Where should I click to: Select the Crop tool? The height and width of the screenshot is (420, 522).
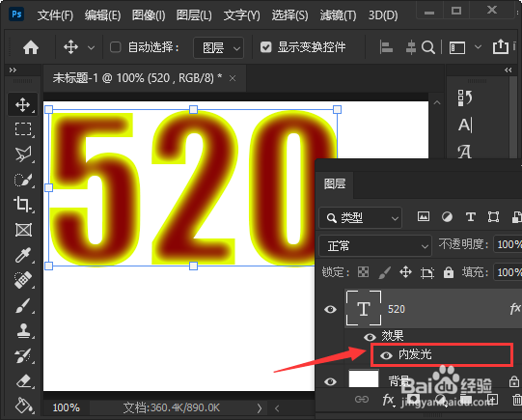pos(22,204)
